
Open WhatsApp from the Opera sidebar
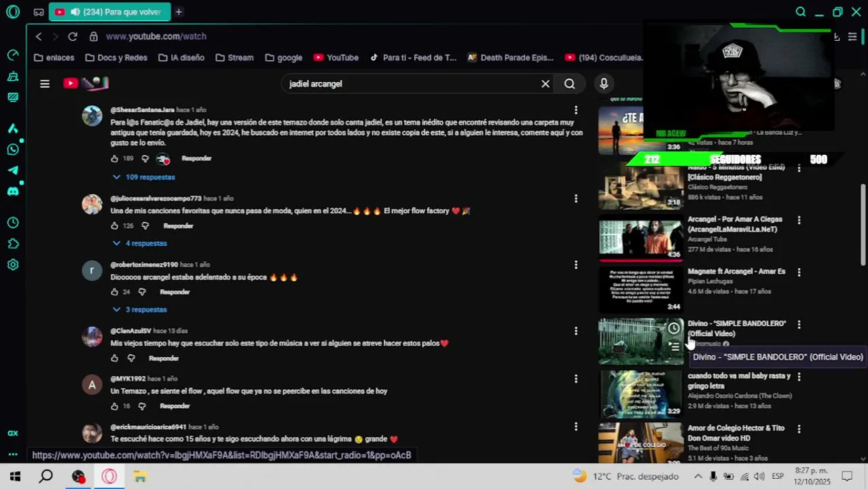[x=13, y=149]
